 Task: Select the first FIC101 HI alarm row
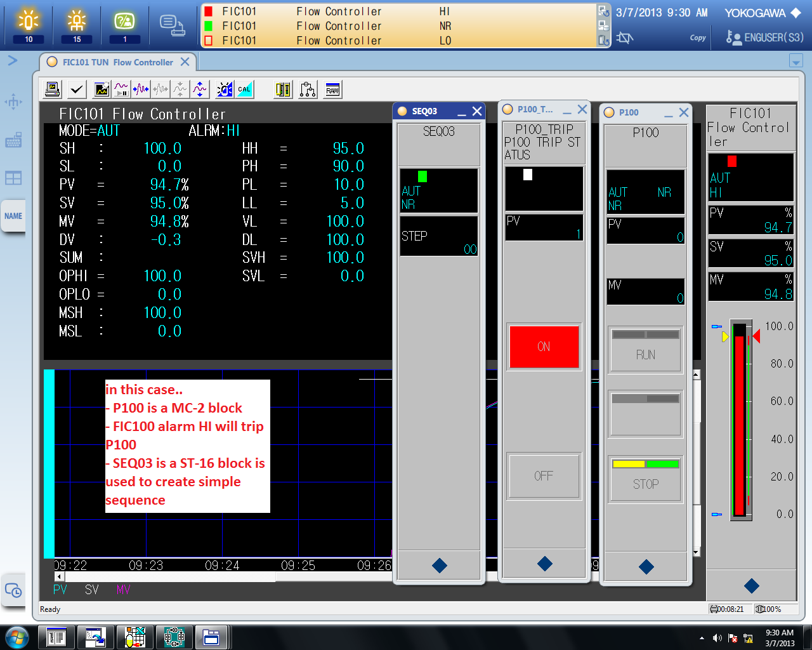click(400, 11)
